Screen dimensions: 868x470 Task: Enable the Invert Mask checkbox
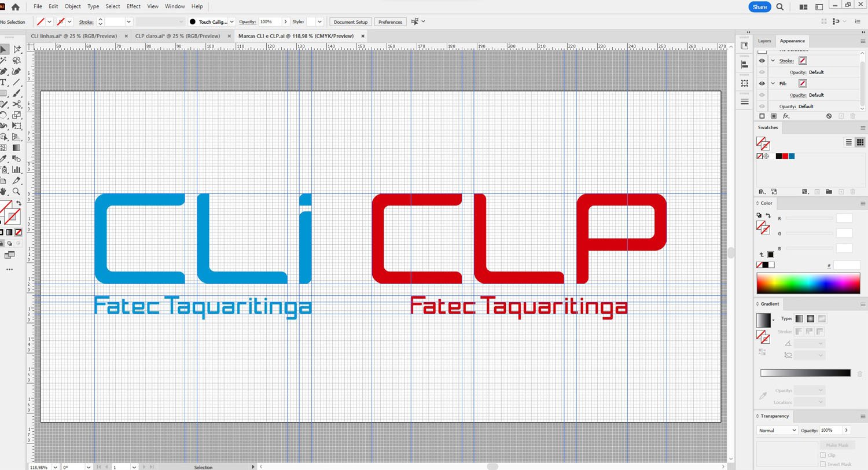click(x=823, y=464)
